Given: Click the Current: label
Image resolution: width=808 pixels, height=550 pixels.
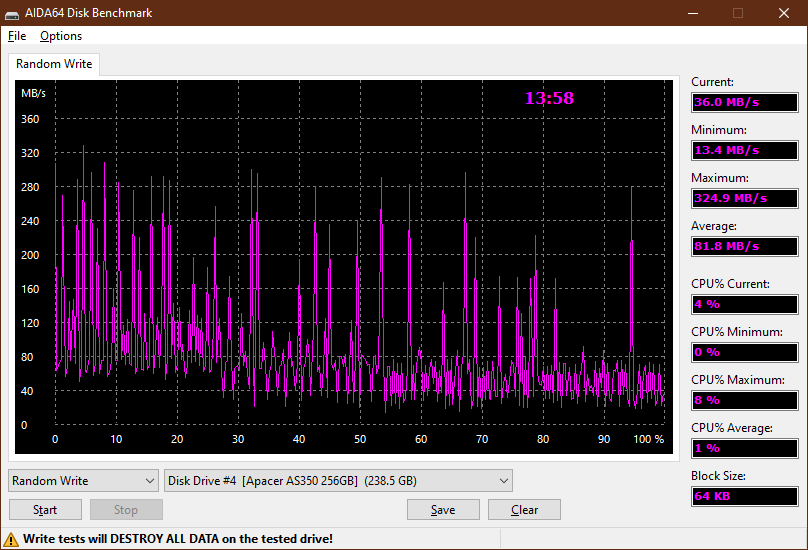Looking at the screenshot, I should 712,82.
